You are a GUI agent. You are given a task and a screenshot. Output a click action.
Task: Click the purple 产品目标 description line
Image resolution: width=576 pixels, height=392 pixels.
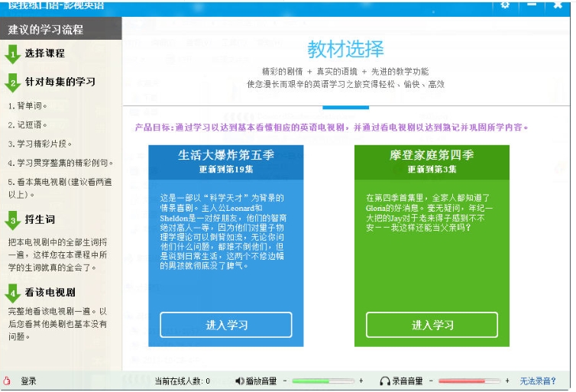click(x=332, y=128)
